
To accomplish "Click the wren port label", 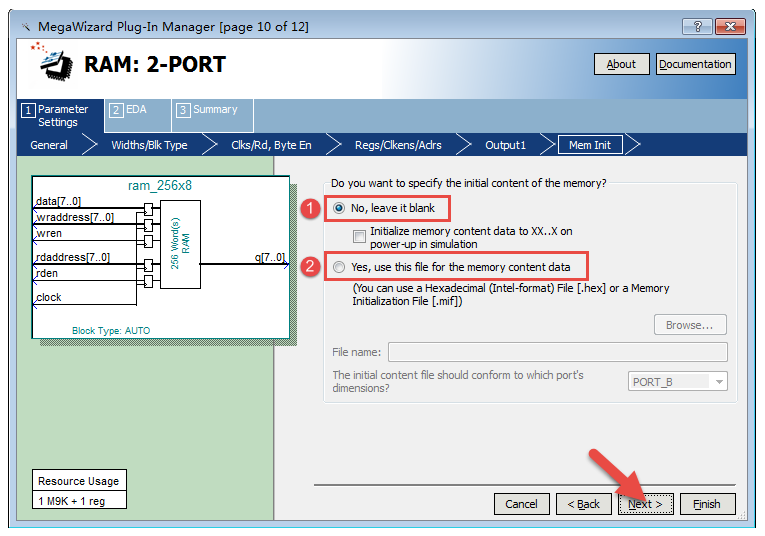I will click(x=49, y=233).
